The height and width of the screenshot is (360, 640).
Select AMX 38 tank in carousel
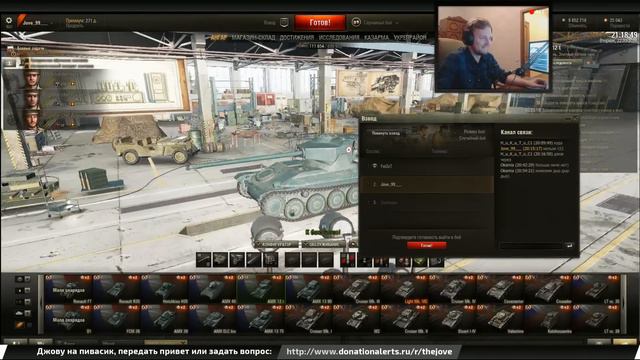pos(164,319)
